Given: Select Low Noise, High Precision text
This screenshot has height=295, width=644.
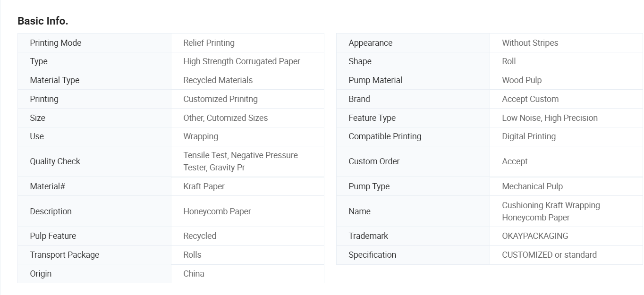Looking at the screenshot, I should (550, 118).
